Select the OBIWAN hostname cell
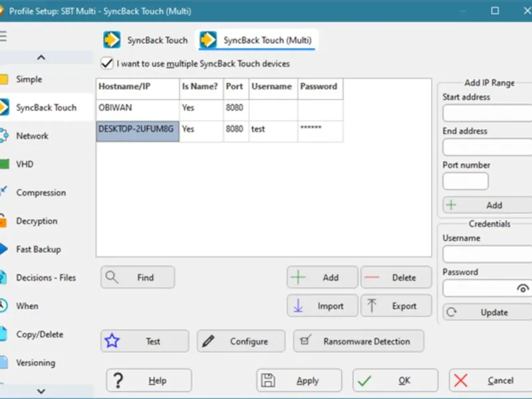Image resolution: width=532 pixels, height=399 pixels. point(138,110)
